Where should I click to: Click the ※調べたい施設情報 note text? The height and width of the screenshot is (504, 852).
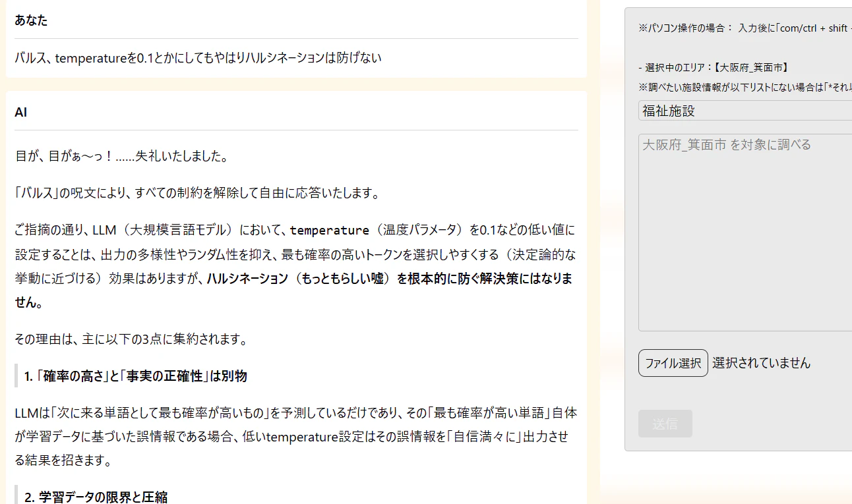pos(745,87)
